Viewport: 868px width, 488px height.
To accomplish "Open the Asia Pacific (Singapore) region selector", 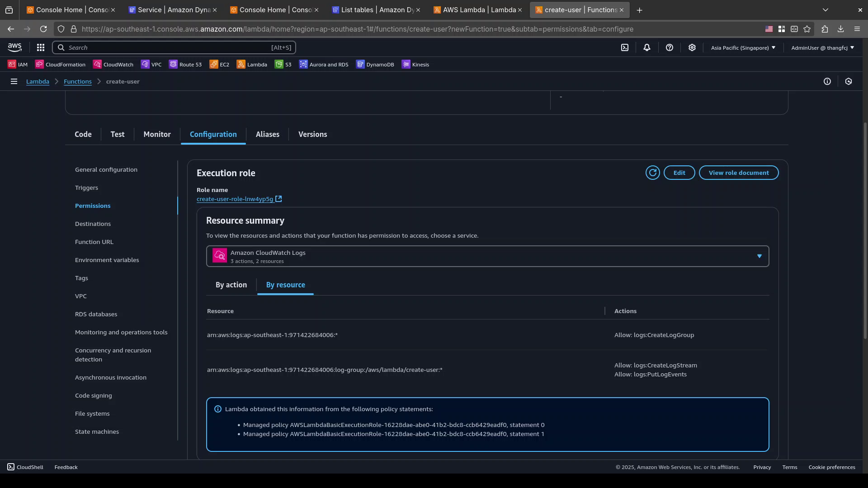I will [743, 47].
